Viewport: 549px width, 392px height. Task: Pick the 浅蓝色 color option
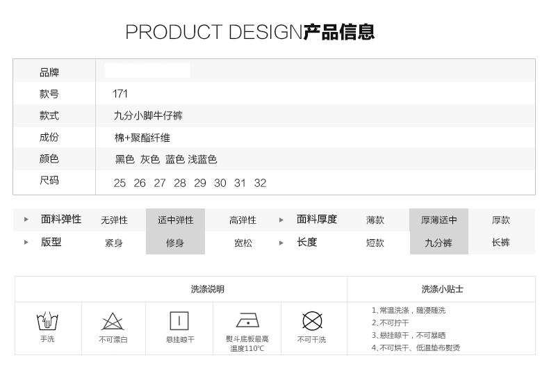[202, 159]
